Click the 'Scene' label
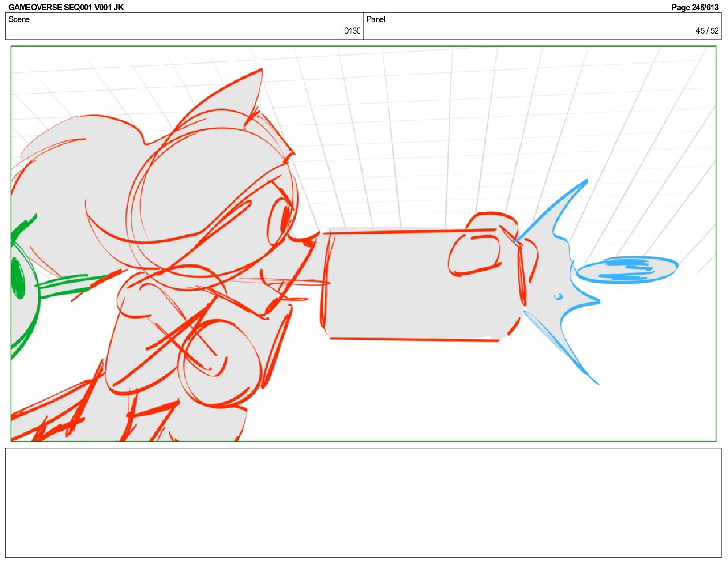728x563 pixels. (19, 19)
